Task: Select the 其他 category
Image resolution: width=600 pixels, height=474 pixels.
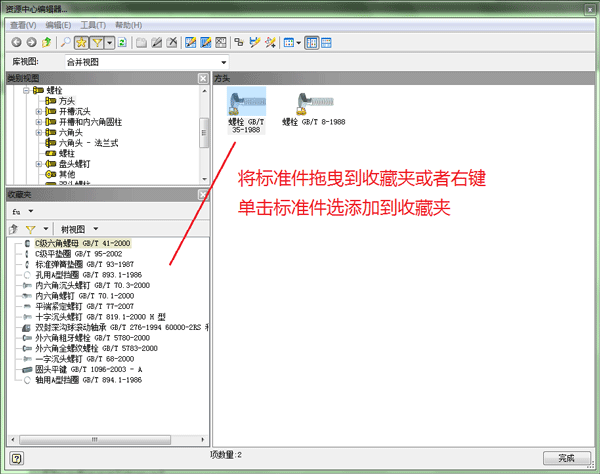Action: (67, 174)
